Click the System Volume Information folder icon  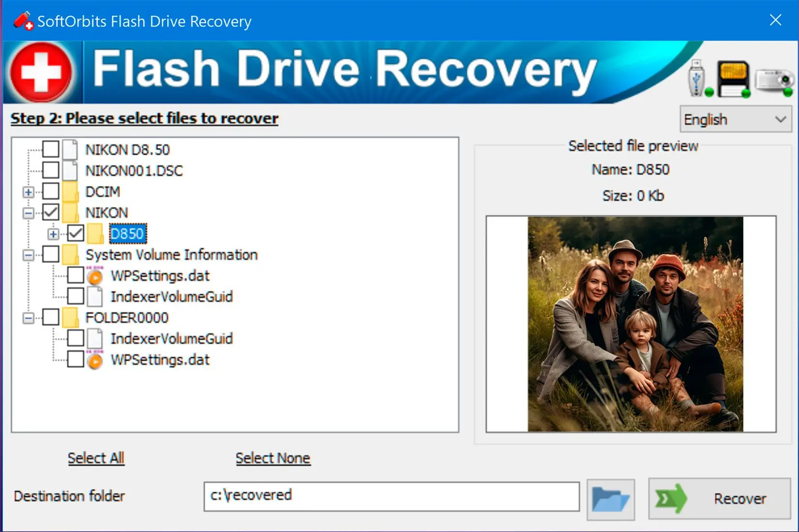[70, 254]
